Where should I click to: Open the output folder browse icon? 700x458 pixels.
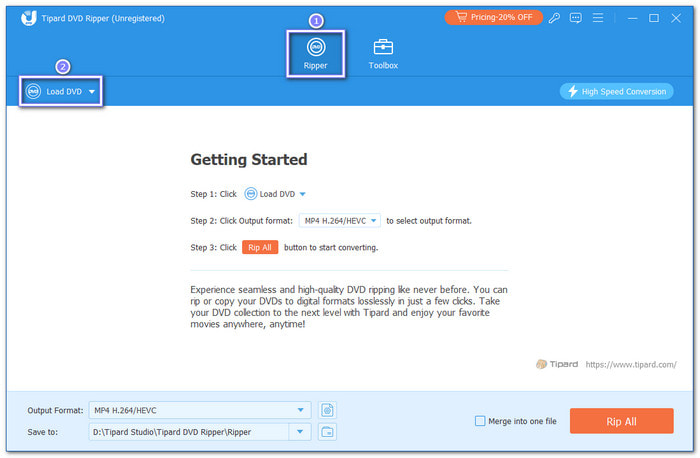327,432
